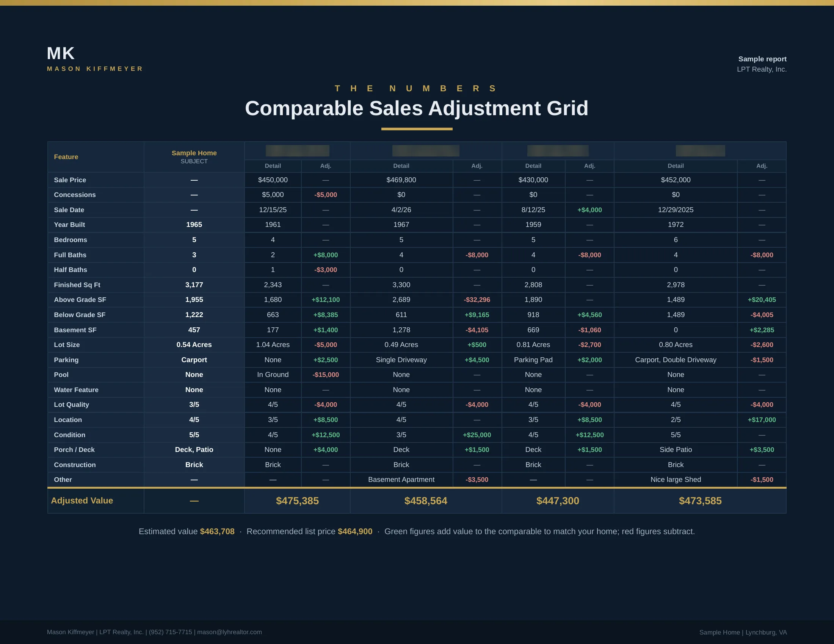Image resolution: width=834 pixels, height=644 pixels.
Task: Click the Comparable Sales Adjustment Grid title
Action: (417, 108)
